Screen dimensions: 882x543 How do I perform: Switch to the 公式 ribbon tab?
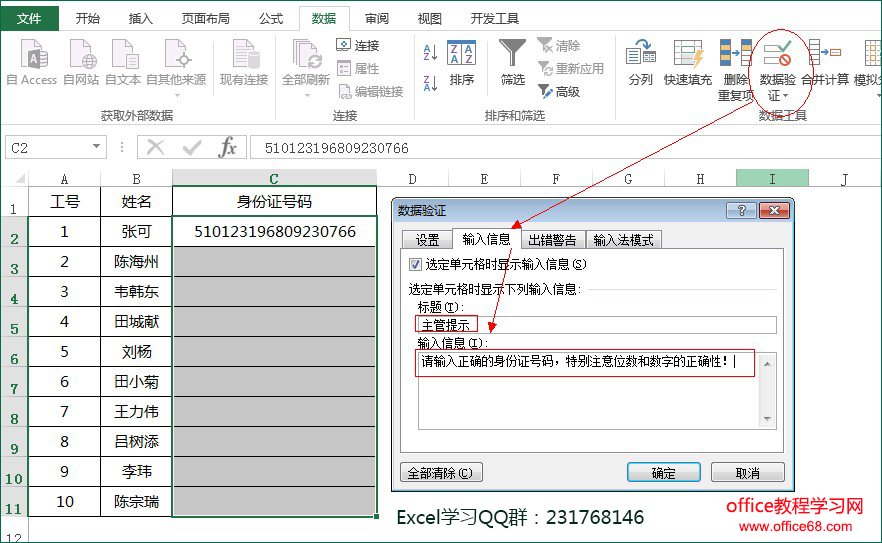pos(271,19)
